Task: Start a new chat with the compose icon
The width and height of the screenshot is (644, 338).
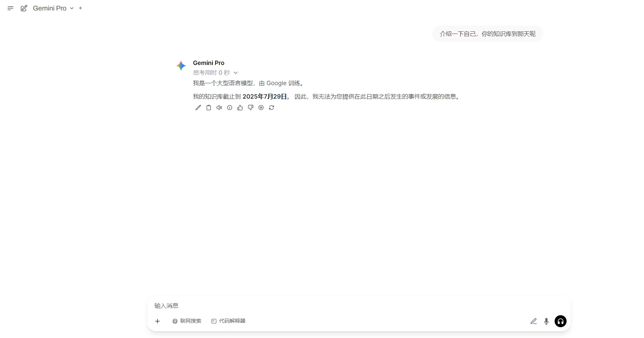Action: click(24, 8)
